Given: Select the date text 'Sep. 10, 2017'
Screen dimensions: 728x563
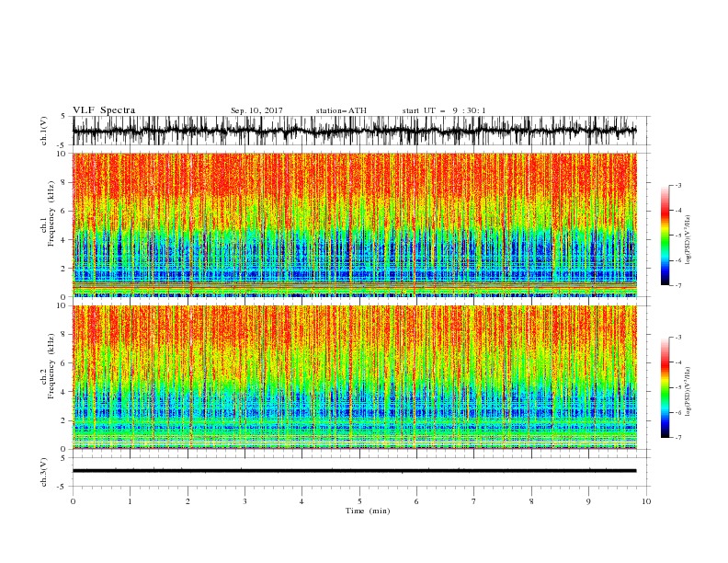Looking at the screenshot, I should point(256,110).
